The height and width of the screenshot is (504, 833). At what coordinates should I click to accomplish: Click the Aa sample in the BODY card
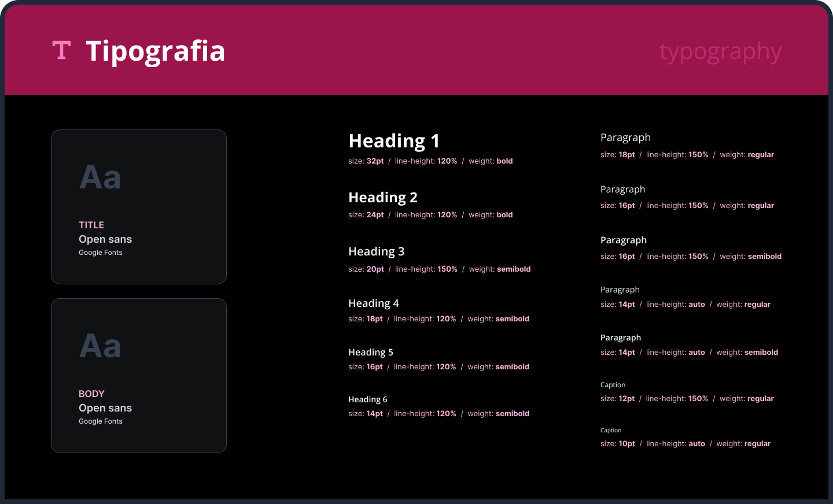100,346
